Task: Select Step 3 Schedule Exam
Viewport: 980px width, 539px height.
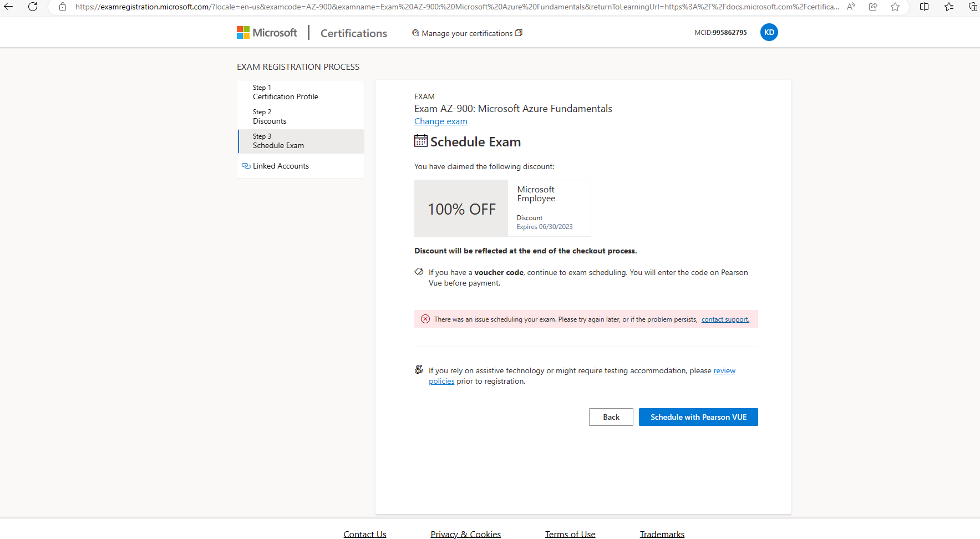Action: 301,141
